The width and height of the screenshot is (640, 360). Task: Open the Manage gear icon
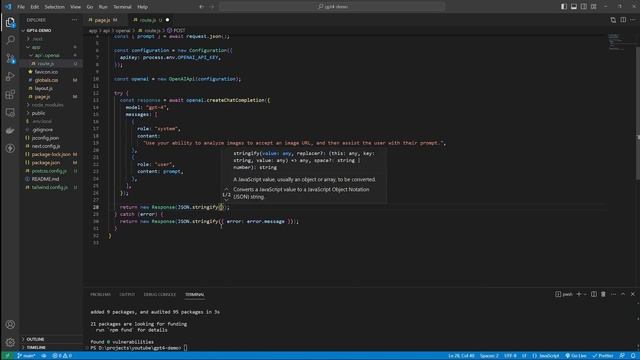(x=10, y=342)
